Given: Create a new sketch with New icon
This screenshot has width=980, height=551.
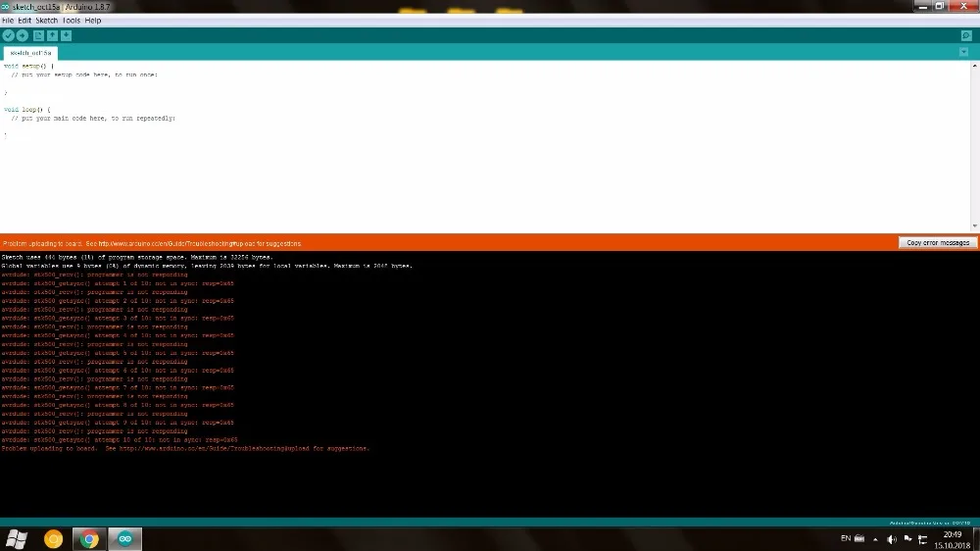Looking at the screenshot, I should [39, 35].
